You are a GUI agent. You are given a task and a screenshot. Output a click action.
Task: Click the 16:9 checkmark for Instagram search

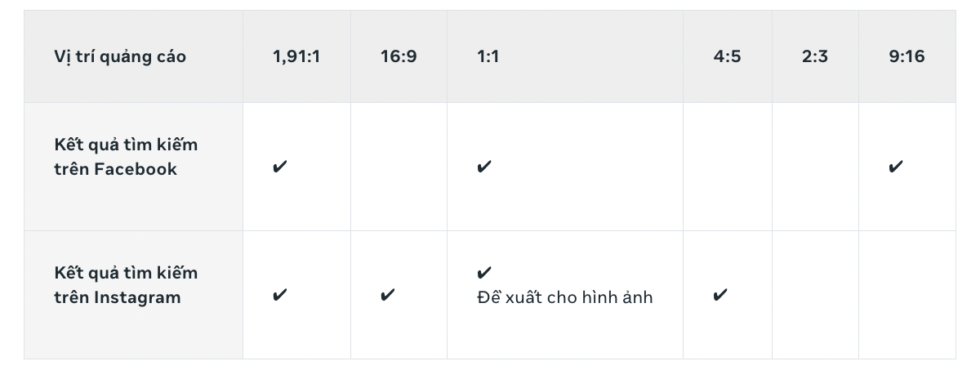388,295
